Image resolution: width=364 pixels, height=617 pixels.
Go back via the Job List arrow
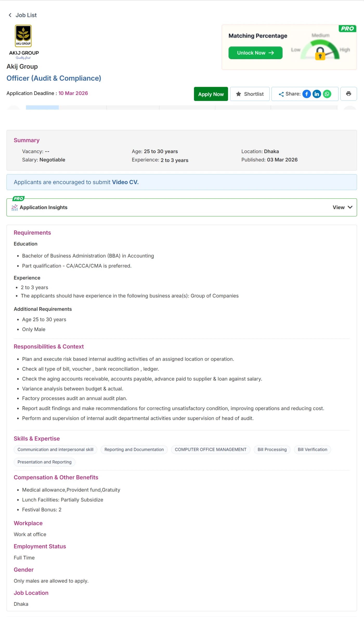click(10, 15)
